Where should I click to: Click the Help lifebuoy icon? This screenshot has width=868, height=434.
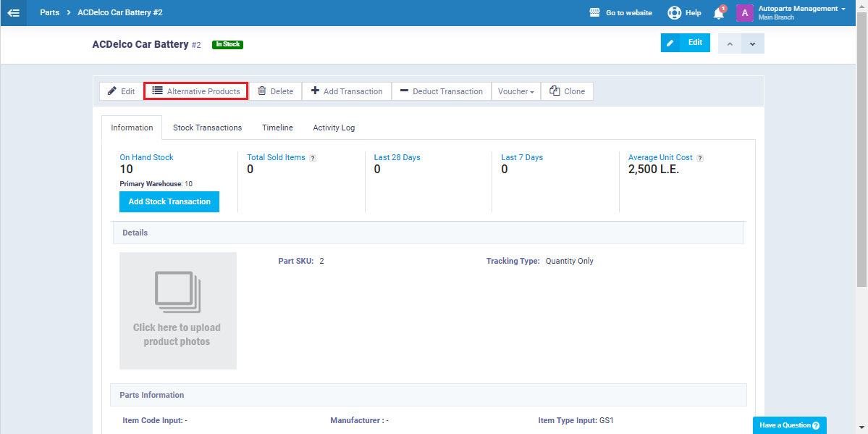[674, 12]
